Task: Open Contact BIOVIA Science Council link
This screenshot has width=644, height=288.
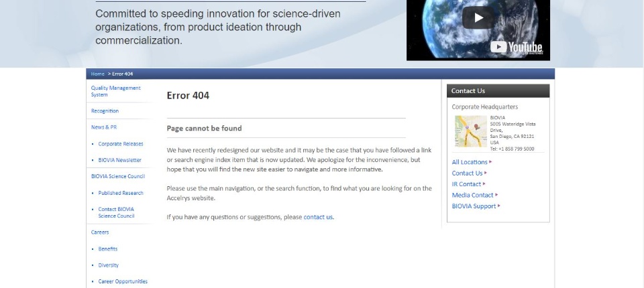Action: (116, 212)
